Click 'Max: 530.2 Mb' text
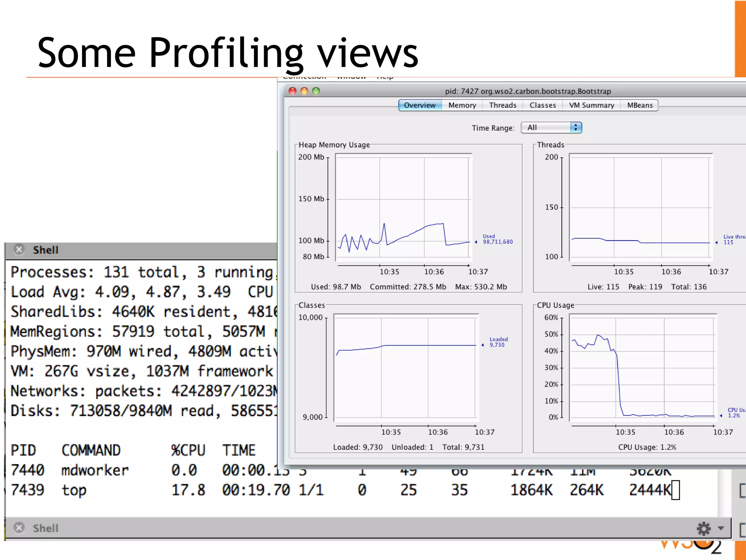 click(481, 287)
